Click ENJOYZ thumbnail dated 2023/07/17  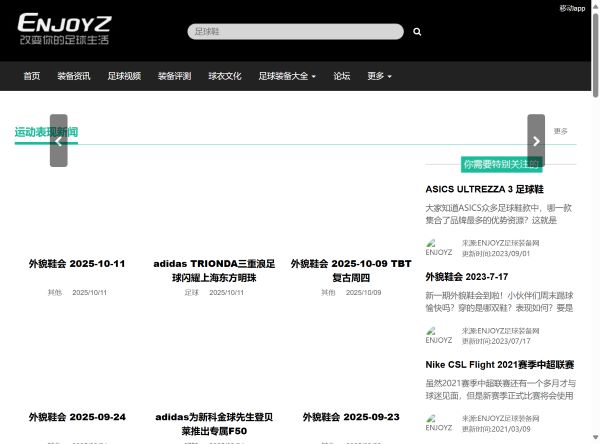point(439,335)
